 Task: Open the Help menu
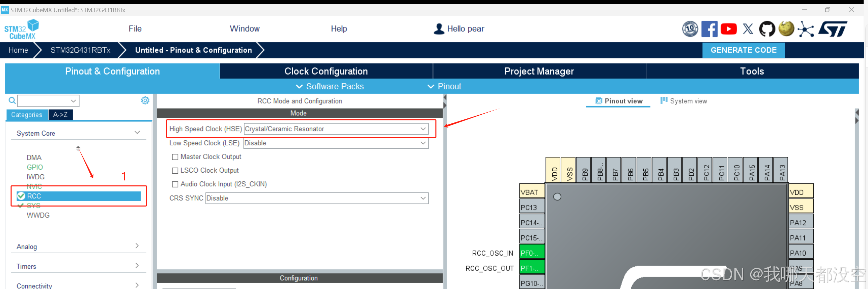[339, 29]
